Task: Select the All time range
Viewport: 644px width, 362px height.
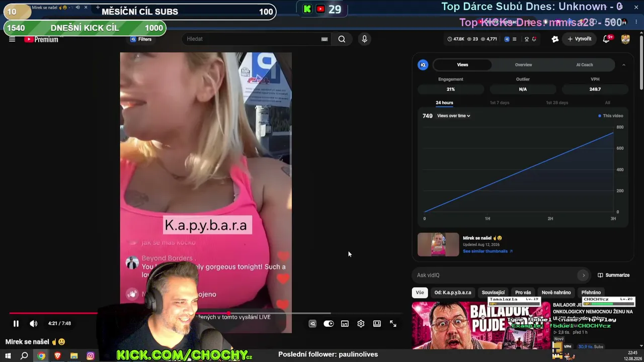Action: [x=608, y=103]
